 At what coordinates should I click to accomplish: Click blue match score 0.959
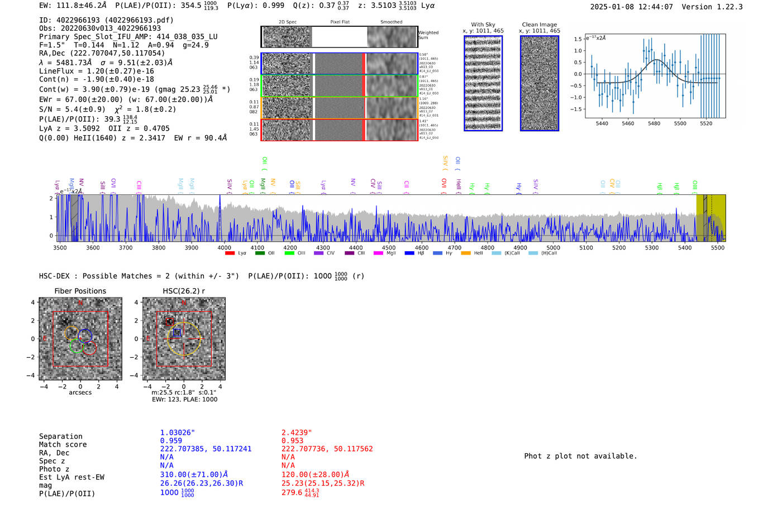pos(171,440)
